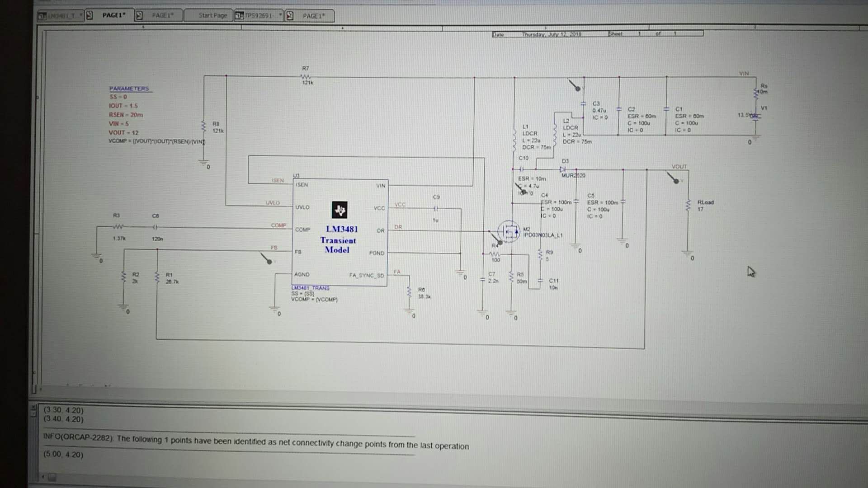Screen dimensions: 868x488
Task: Click the FA_SYNC_SD pin on U3
Action: pyautogui.click(x=366, y=275)
